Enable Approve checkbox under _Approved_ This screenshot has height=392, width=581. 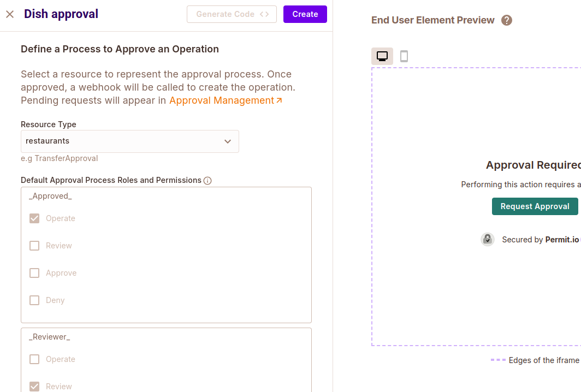click(34, 273)
